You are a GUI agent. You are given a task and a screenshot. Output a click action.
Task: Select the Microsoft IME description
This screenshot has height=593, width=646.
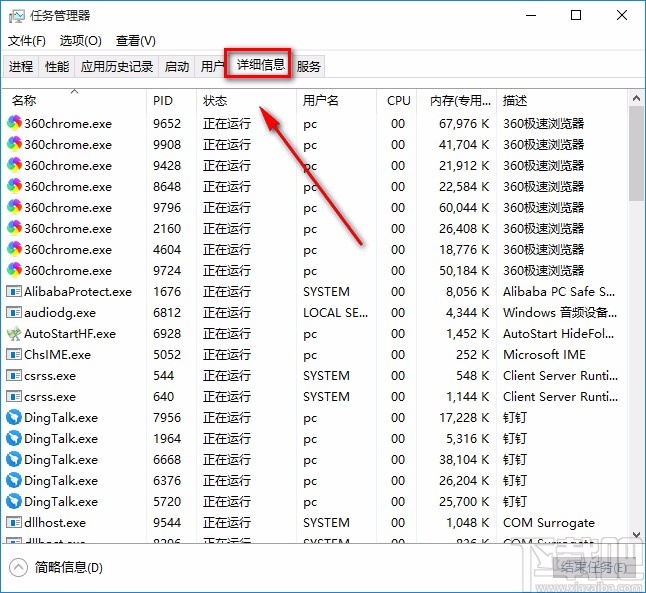[x=544, y=354]
